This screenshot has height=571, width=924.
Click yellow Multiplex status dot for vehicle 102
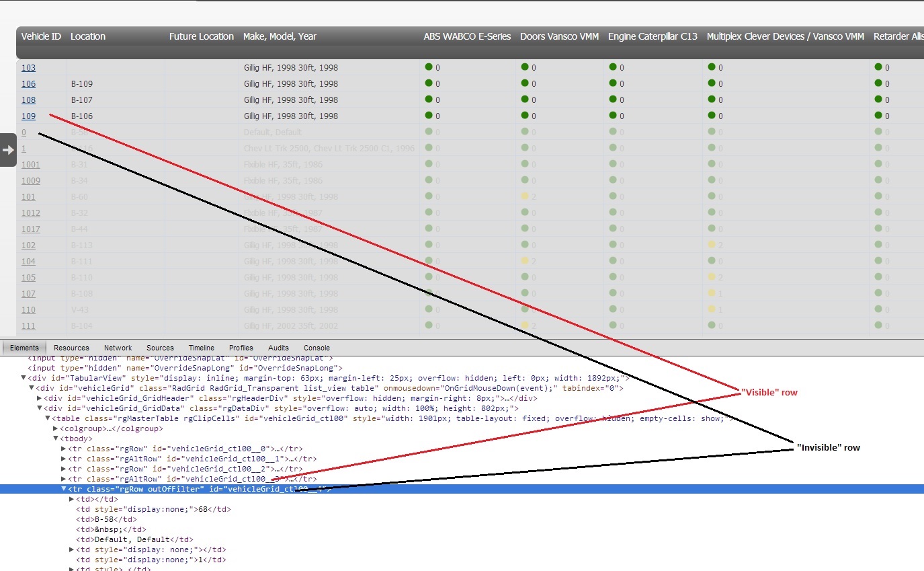coord(711,245)
